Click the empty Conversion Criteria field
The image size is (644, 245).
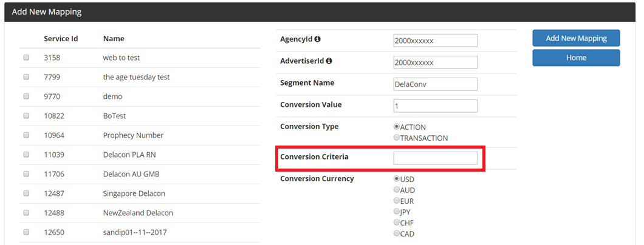coord(436,158)
